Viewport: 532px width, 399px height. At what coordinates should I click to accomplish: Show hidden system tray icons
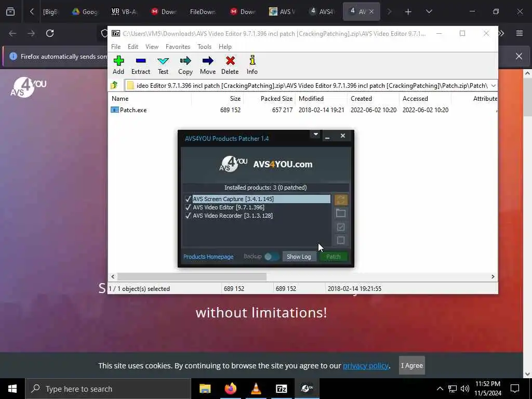(x=440, y=389)
